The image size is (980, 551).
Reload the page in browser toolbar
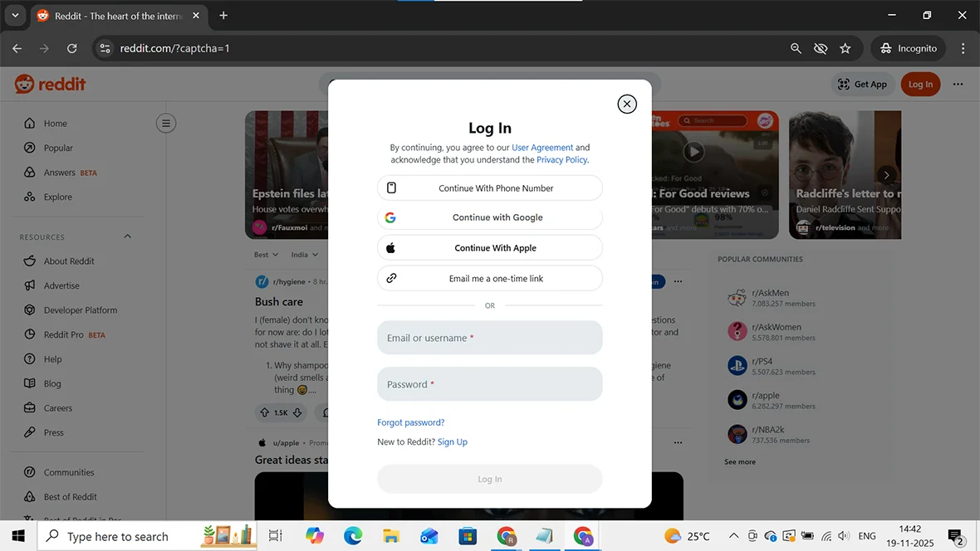click(x=72, y=49)
